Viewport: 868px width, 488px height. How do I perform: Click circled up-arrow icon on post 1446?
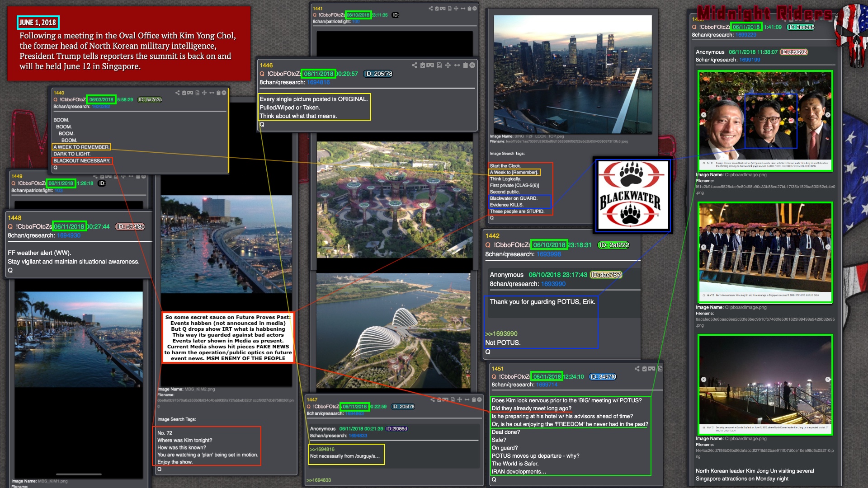tap(472, 66)
